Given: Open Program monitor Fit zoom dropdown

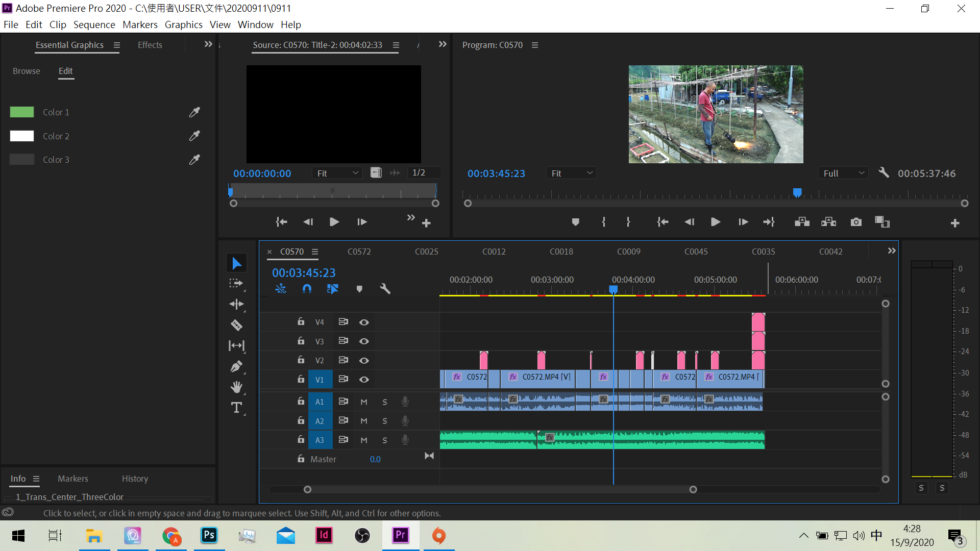Looking at the screenshot, I should tap(571, 173).
